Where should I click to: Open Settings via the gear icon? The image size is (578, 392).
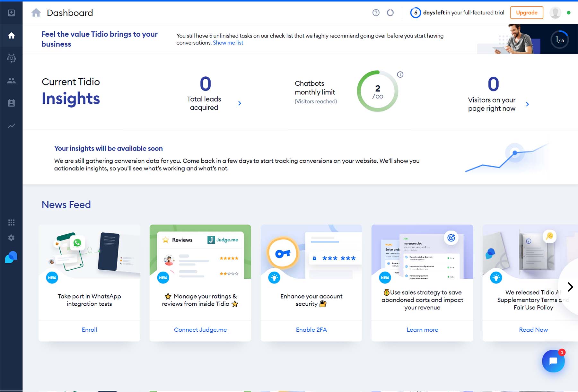pos(11,238)
